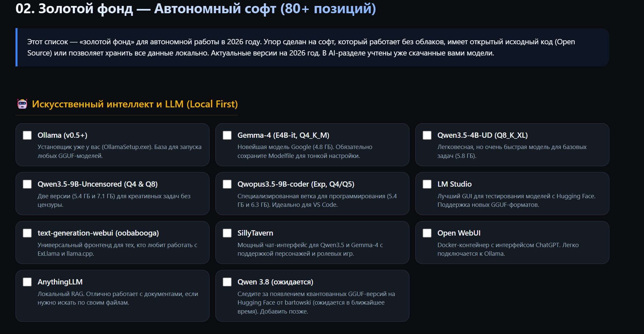Mark the AnythingLLM checkbox
Screen dimensions: 644x334
pyautogui.click(x=27, y=282)
